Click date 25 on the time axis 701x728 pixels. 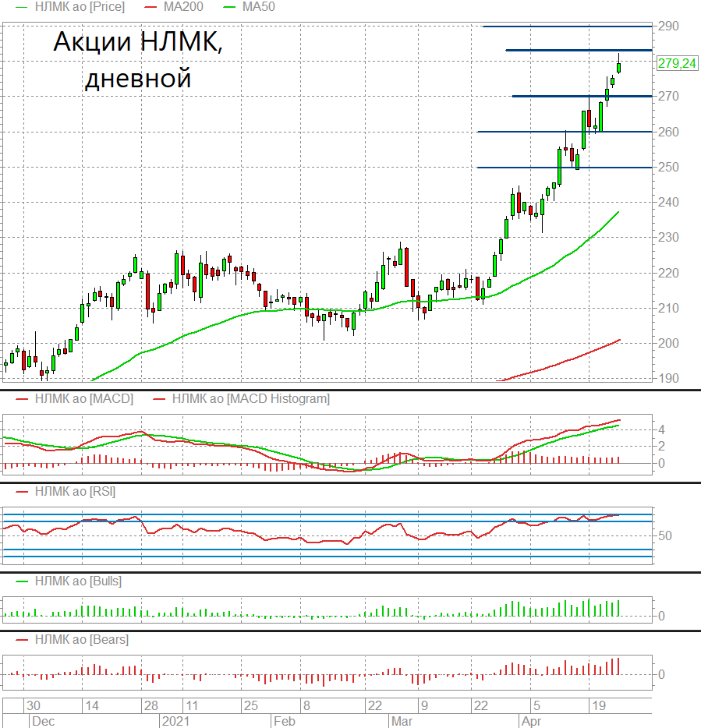(x=251, y=705)
